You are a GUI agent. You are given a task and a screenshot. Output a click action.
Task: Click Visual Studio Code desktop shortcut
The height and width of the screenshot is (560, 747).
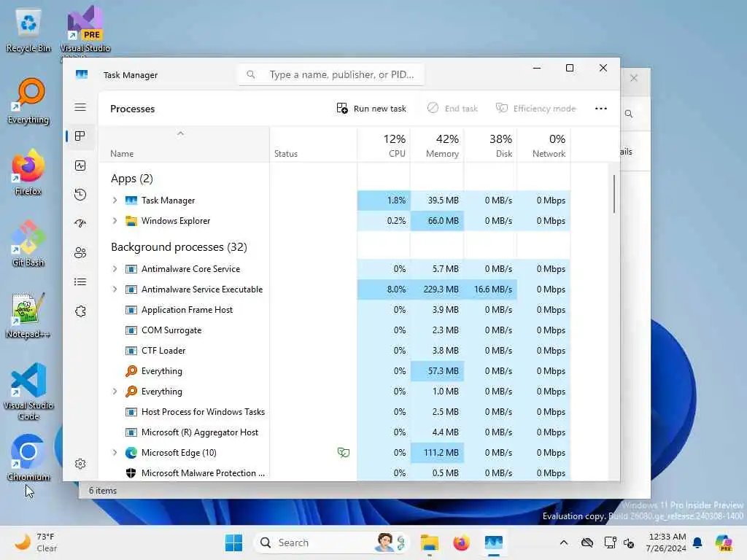click(x=28, y=392)
